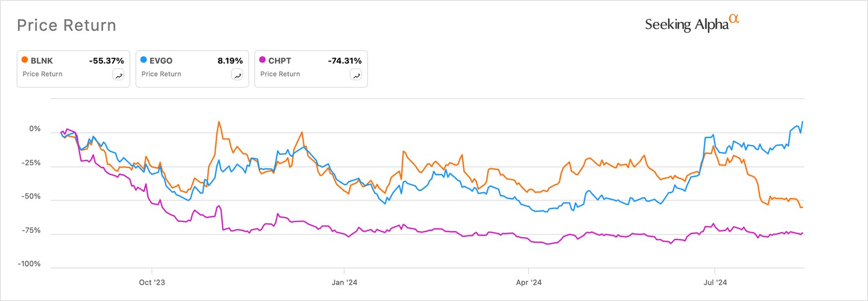This screenshot has width=868, height=301.
Task: Click the -100% y-axis label
Action: point(29,264)
